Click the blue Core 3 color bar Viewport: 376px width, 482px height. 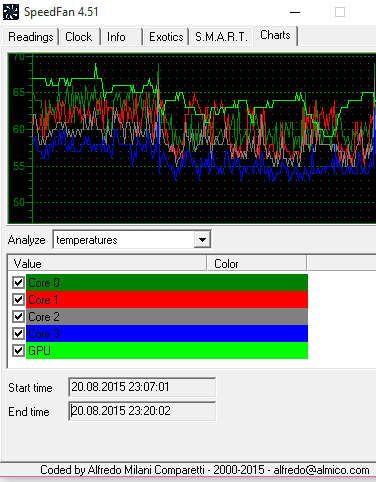167,334
